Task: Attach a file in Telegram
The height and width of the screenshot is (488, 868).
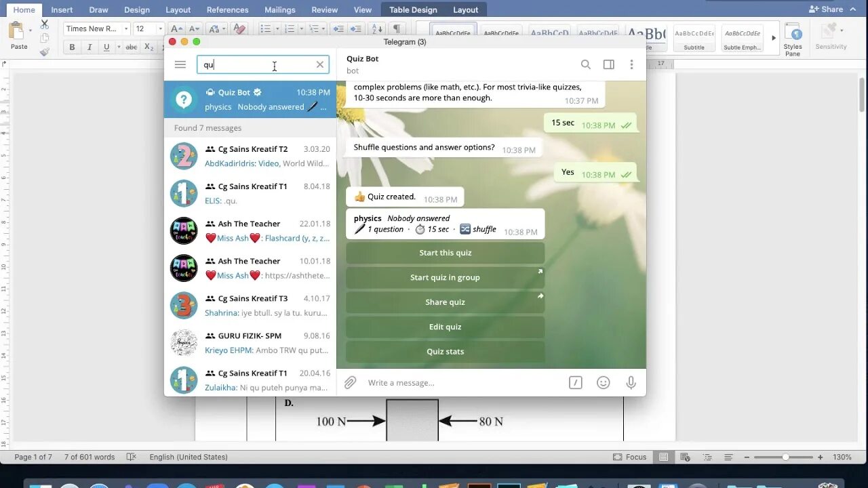Action: [x=350, y=382]
